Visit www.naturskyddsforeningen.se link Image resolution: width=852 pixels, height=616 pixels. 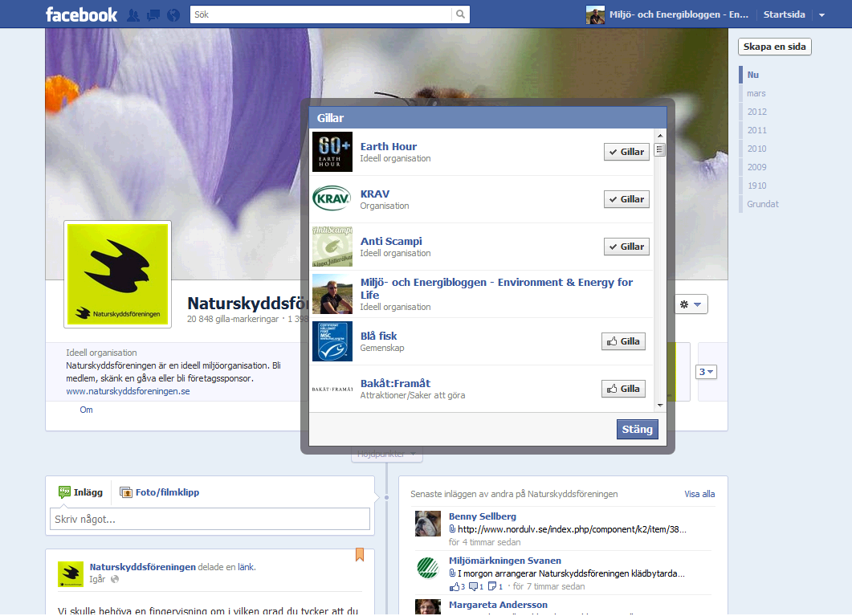click(x=128, y=391)
